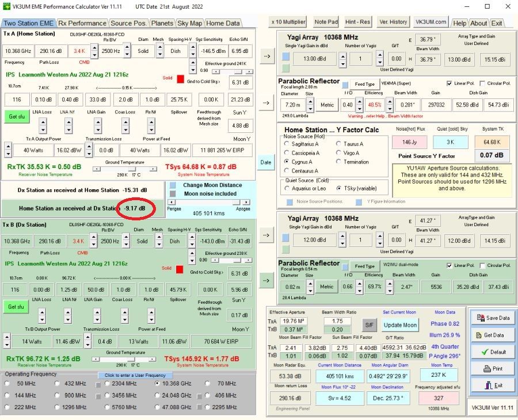The image size is (518, 420).
Task: Click the x 10 Multiplier button
Action: (288, 22)
